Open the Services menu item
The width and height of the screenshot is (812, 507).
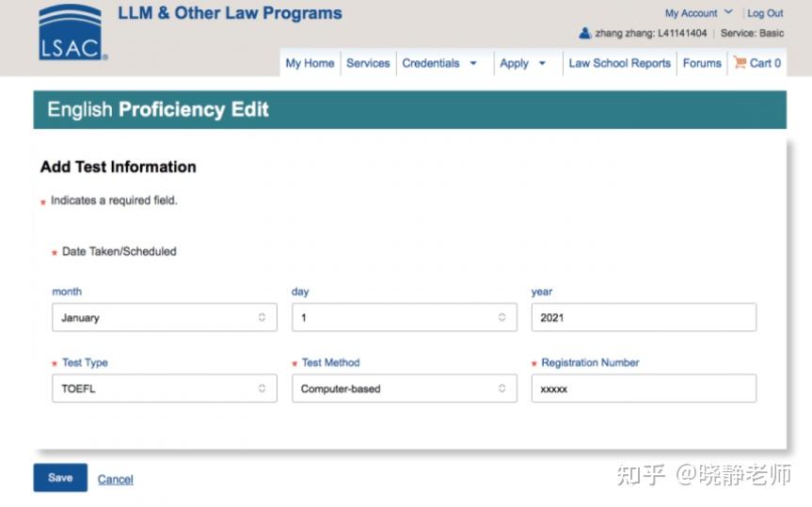coord(368,63)
